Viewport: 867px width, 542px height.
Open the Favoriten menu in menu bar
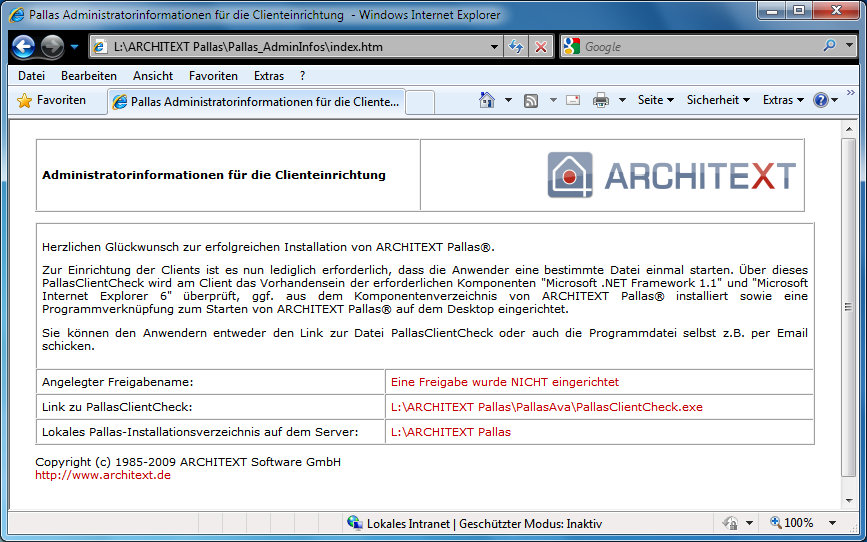click(213, 76)
